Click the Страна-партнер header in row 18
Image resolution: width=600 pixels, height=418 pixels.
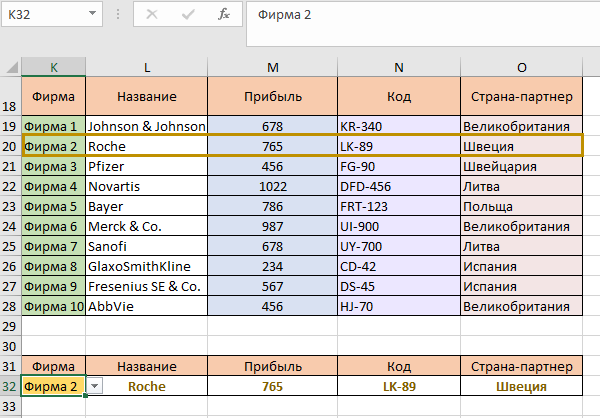click(x=522, y=96)
